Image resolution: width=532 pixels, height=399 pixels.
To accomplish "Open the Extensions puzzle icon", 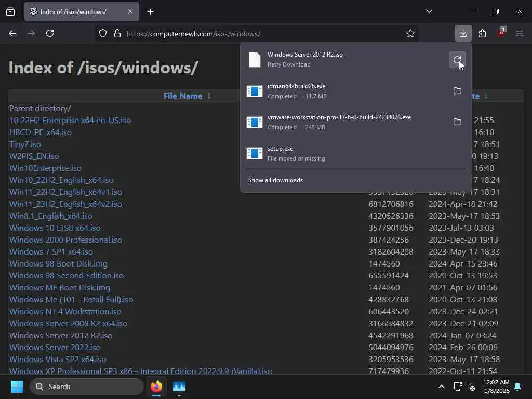I will 482,33.
